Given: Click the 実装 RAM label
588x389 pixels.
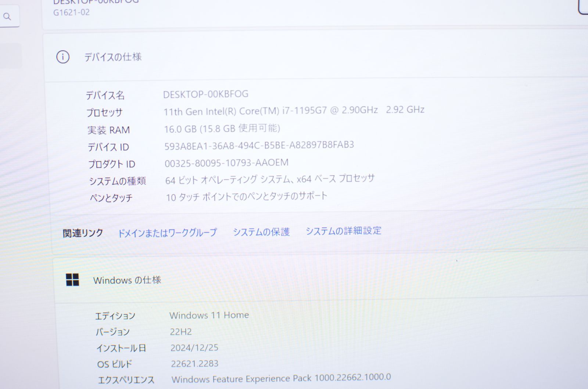Looking at the screenshot, I should pyautogui.click(x=108, y=130).
